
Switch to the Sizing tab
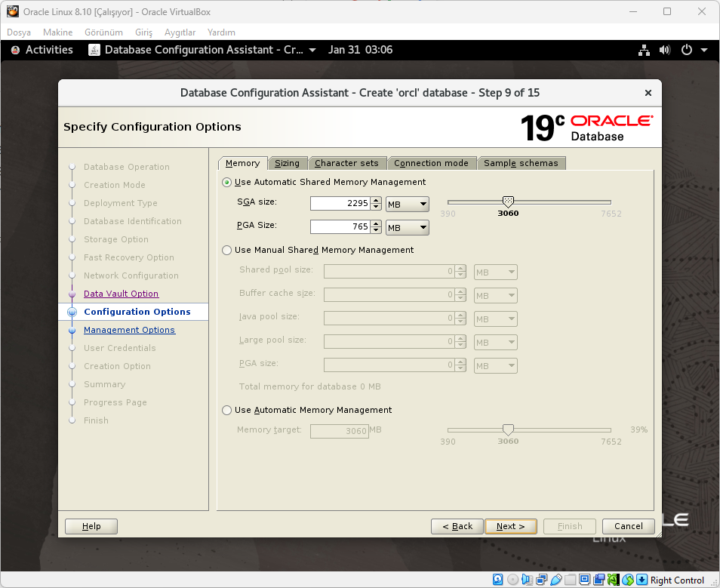[287, 163]
